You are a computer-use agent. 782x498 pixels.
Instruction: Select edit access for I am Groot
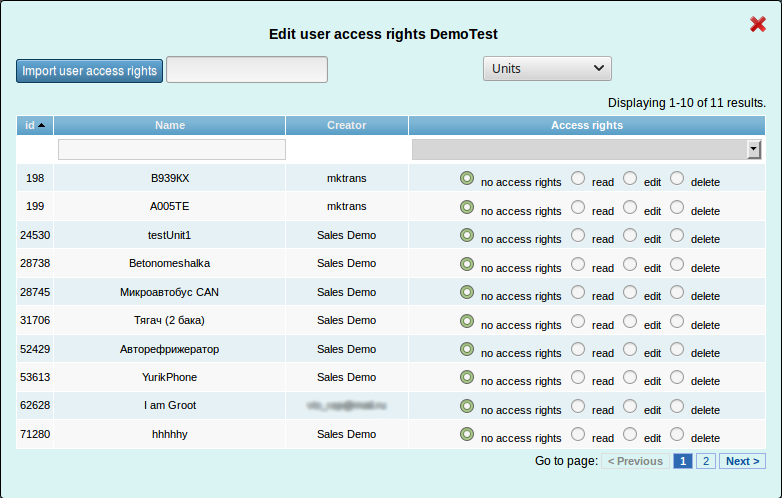coord(630,407)
